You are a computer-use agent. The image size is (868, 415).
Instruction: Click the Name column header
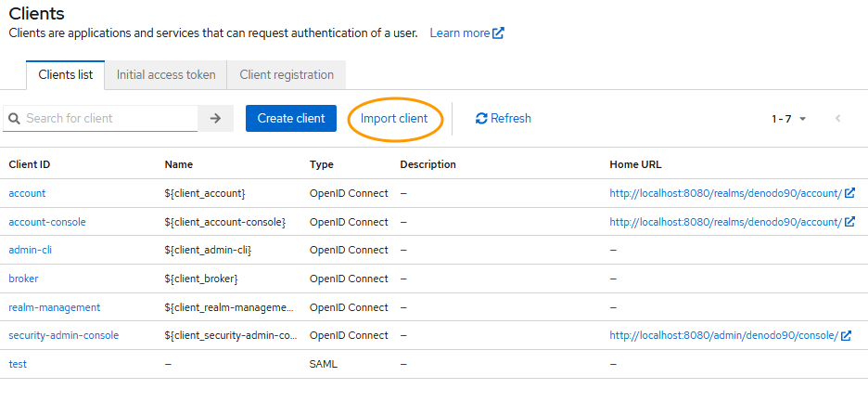coord(179,164)
